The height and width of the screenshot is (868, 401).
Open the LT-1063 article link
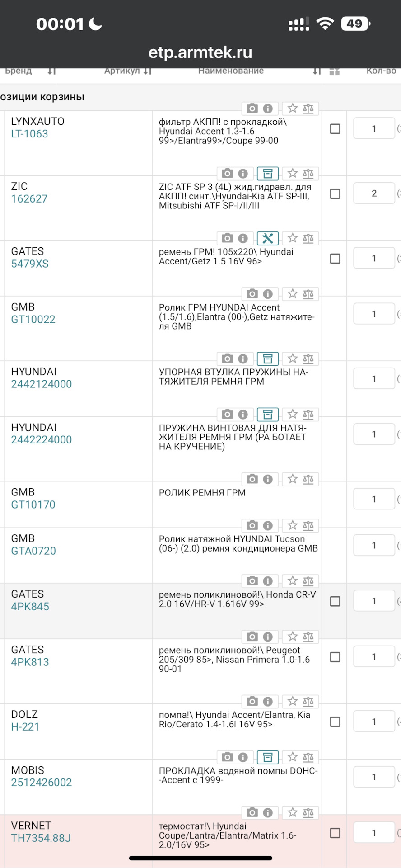(30, 134)
